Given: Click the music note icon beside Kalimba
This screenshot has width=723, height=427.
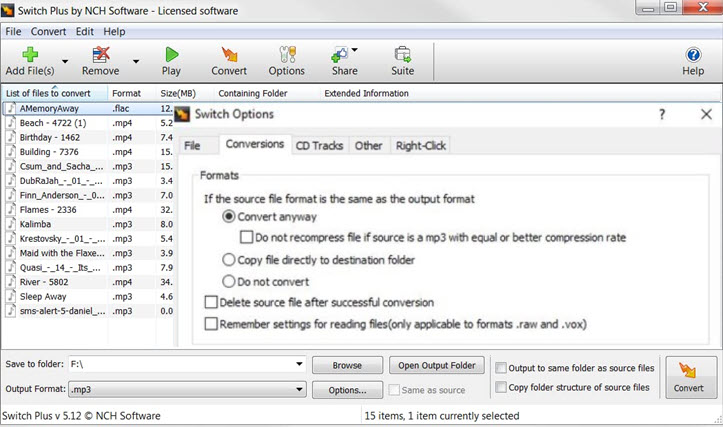Looking at the screenshot, I should point(11,224).
